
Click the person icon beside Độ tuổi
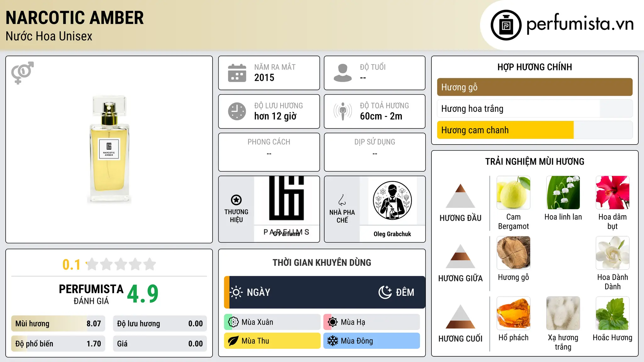[343, 73]
